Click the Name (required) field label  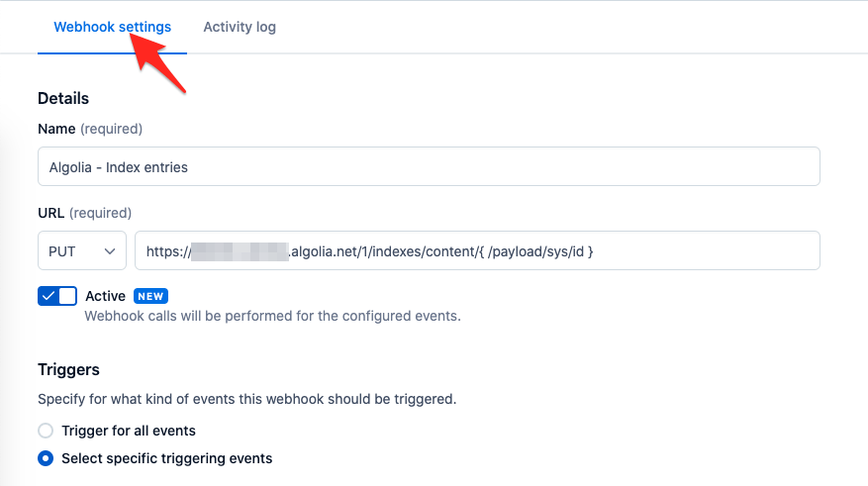(90, 129)
